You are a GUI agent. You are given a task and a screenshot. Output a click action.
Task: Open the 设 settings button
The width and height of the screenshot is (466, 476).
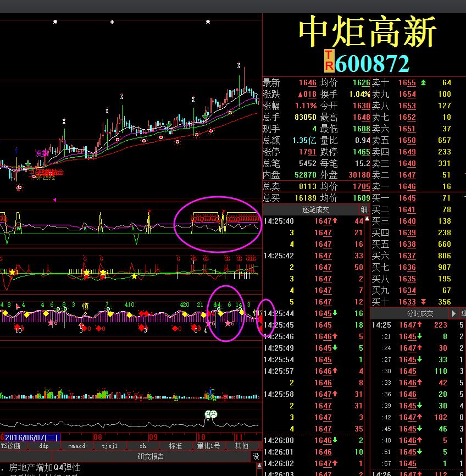(256, 456)
